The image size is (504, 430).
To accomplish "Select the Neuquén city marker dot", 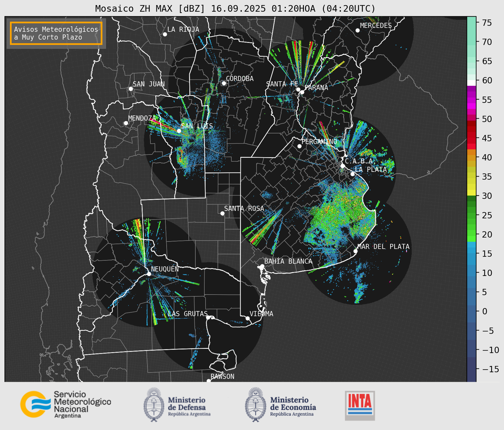I will [149, 274].
